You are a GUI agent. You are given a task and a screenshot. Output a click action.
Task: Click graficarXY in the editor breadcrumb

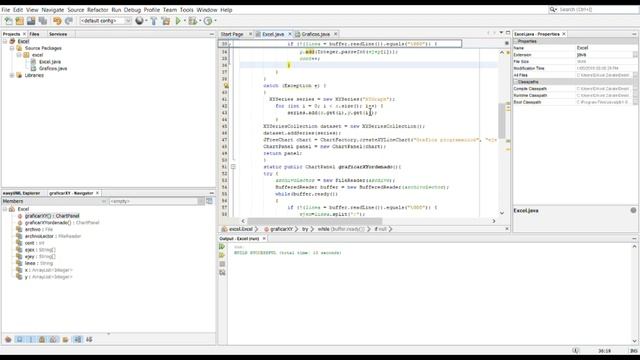(x=281, y=229)
